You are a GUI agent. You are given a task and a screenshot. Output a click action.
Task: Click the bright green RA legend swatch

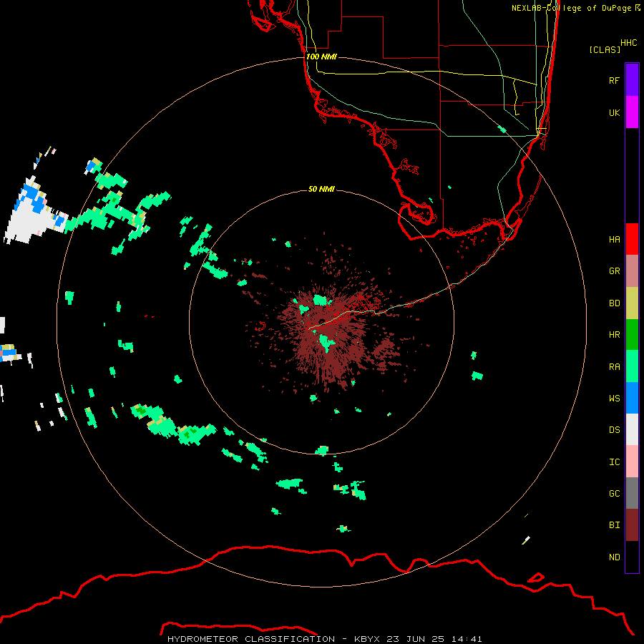click(x=632, y=366)
